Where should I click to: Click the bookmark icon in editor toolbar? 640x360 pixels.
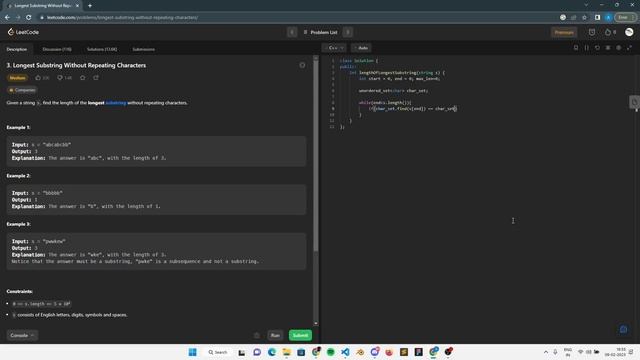[x=576, y=48]
